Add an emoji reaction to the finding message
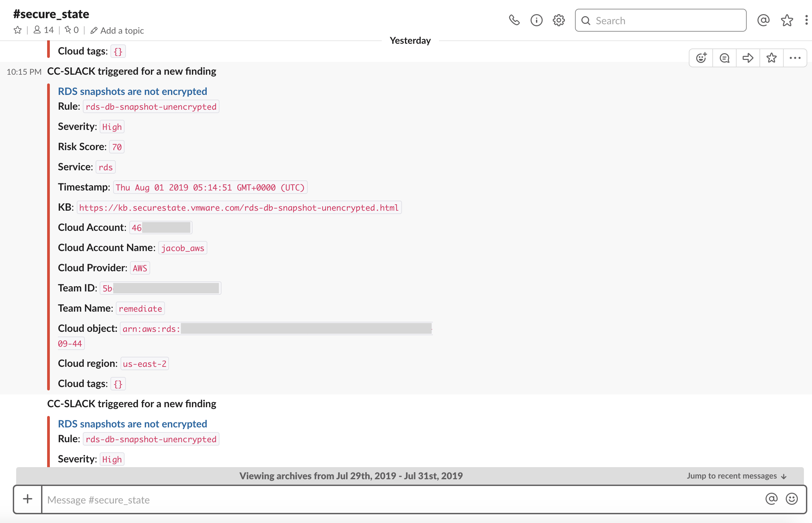The height and width of the screenshot is (523, 812). point(701,58)
